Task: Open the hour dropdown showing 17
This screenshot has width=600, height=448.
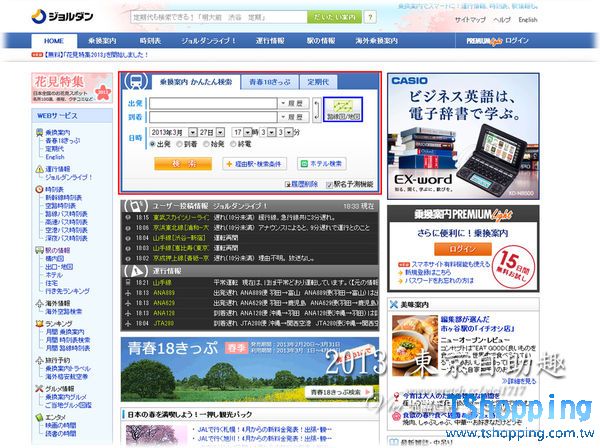Action: pos(246,131)
